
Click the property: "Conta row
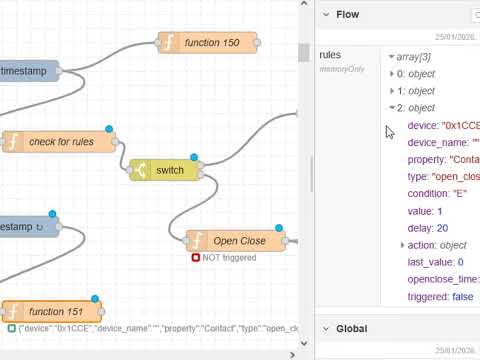(444, 160)
